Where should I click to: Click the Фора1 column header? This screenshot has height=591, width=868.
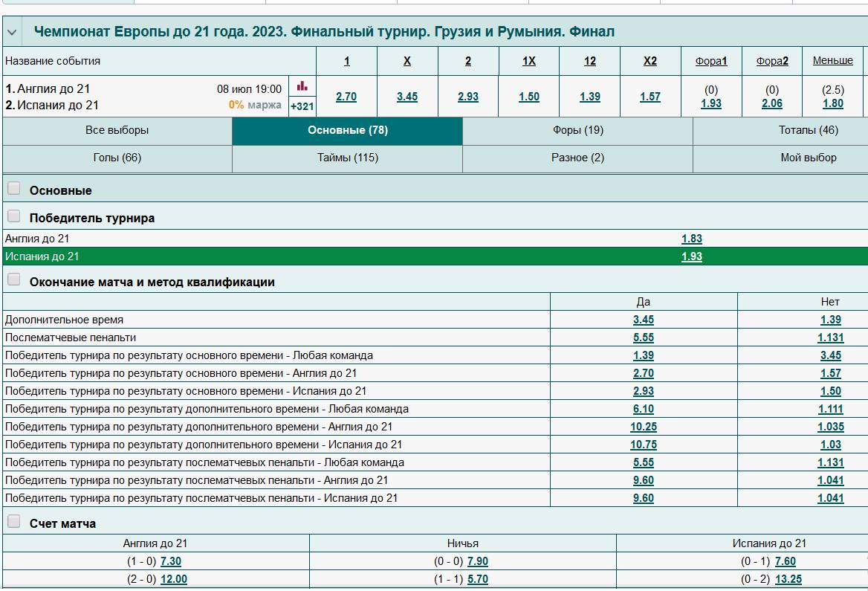point(711,61)
